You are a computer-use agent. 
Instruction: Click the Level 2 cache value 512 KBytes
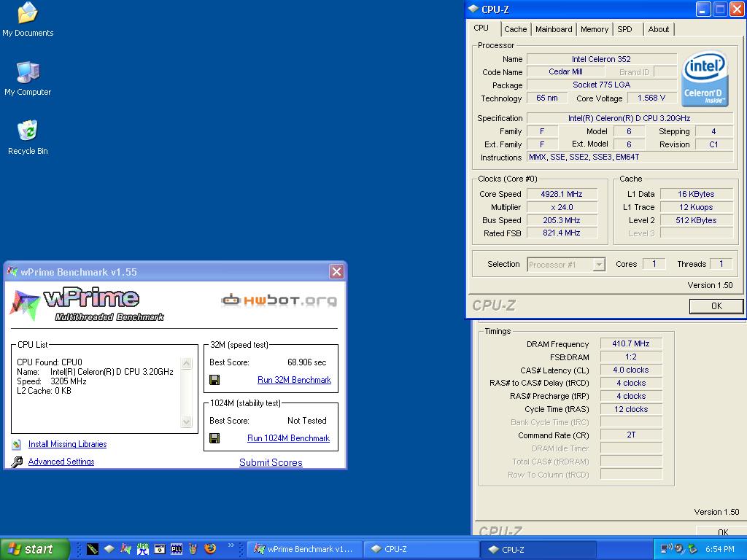(696, 220)
